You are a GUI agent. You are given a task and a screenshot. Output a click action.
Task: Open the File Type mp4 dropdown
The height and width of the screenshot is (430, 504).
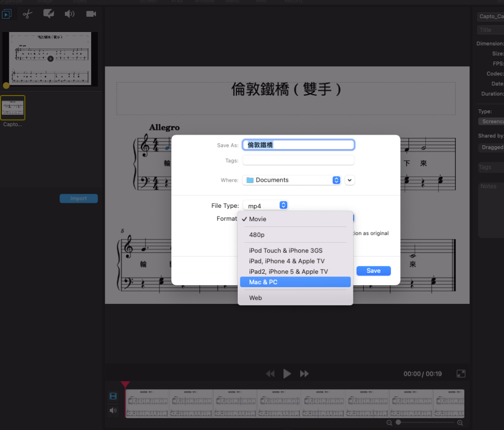point(265,205)
